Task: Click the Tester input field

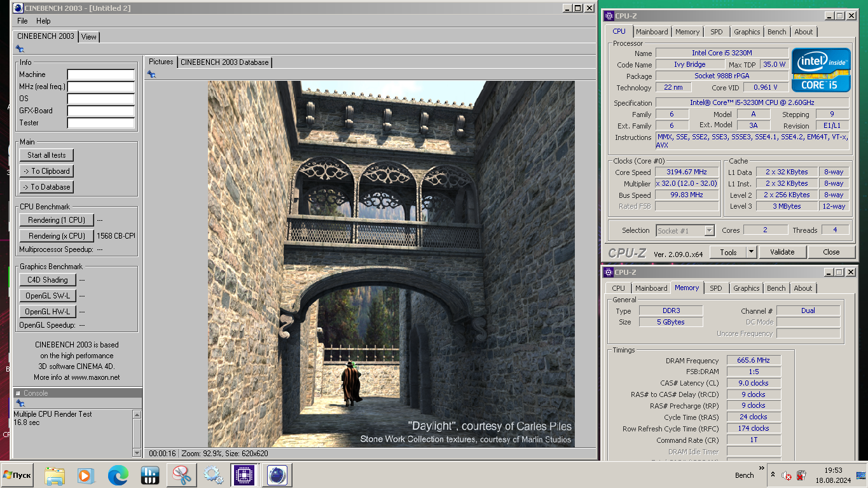Action: 101,123
